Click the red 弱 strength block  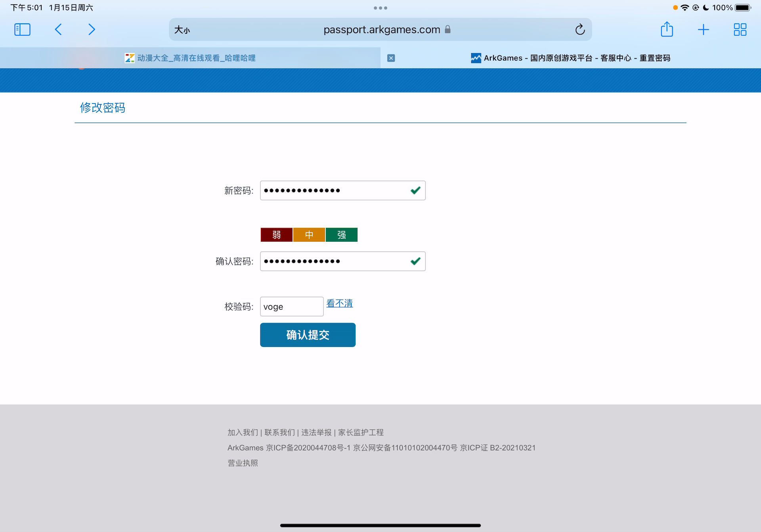click(276, 235)
